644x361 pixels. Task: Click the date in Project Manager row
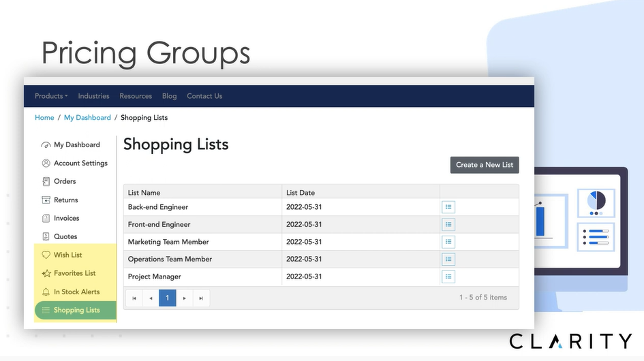(304, 277)
